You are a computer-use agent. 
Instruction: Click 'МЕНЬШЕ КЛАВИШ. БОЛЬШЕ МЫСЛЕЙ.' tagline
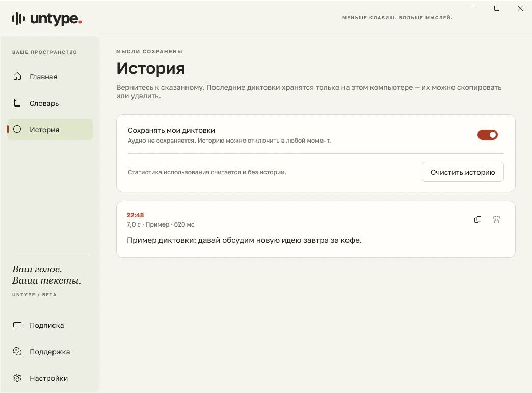pos(397,18)
